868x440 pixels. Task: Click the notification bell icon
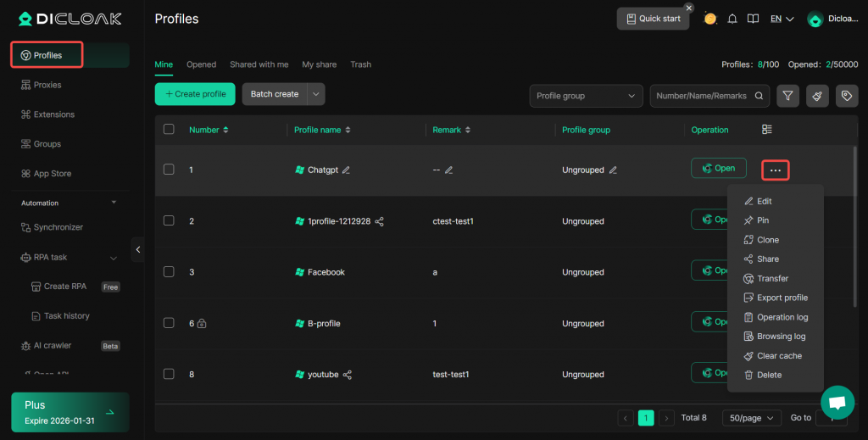click(x=732, y=19)
